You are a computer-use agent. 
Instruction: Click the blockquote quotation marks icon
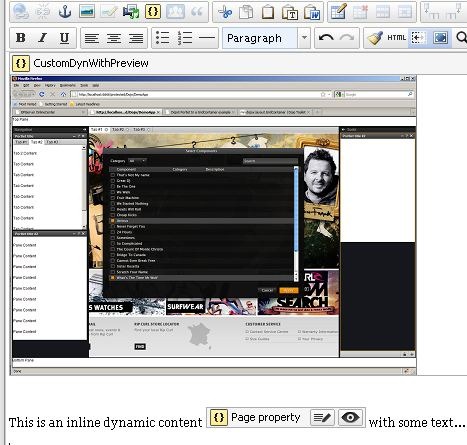coord(197,12)
